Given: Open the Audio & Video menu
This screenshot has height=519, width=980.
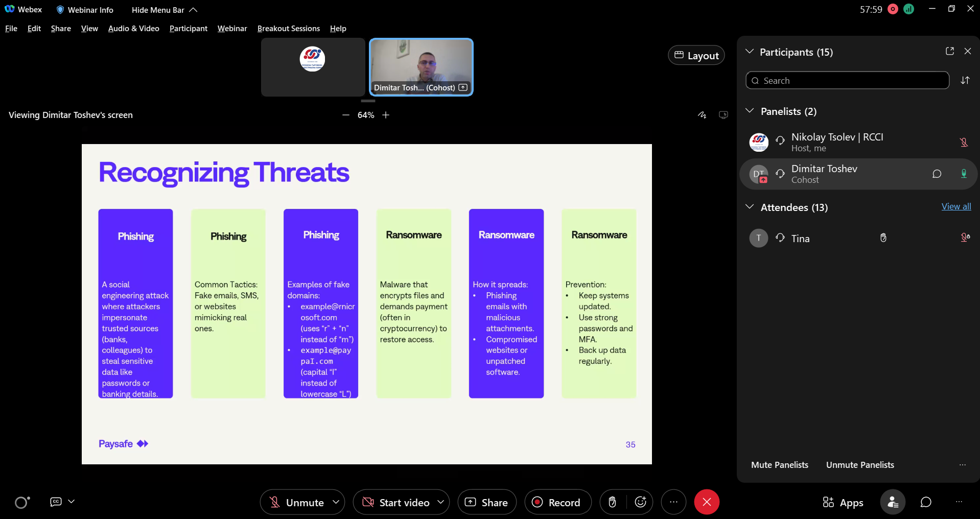Looking at the screenshot, I should [x=133, y=29].
